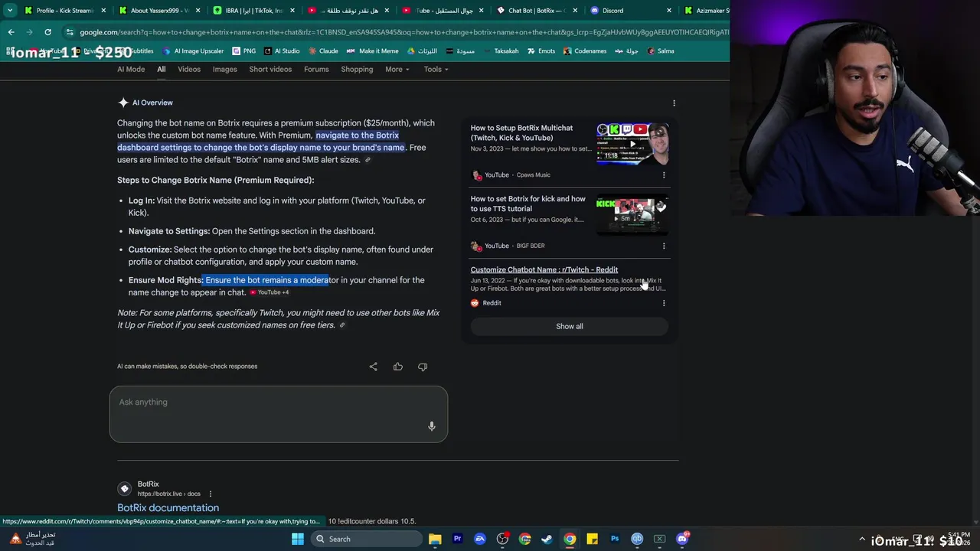
Task: Expand the More filters dropdown
Action: 397,69
